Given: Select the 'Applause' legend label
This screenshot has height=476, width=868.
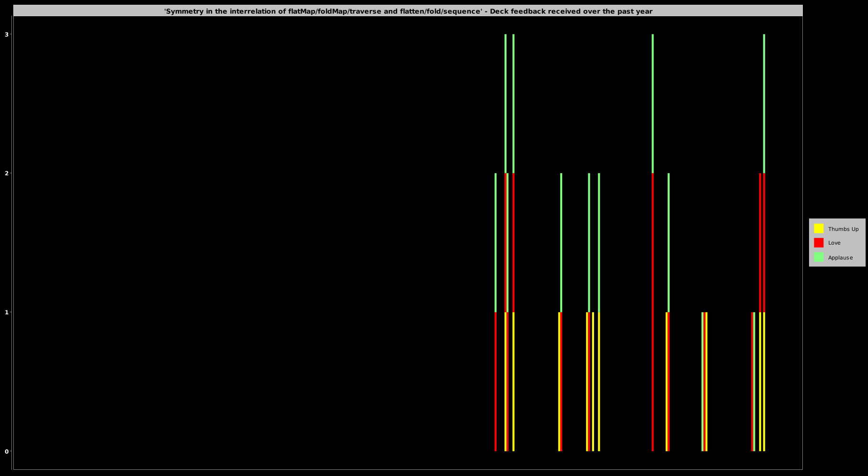Looking at the screenshot, I should [840, 258].
